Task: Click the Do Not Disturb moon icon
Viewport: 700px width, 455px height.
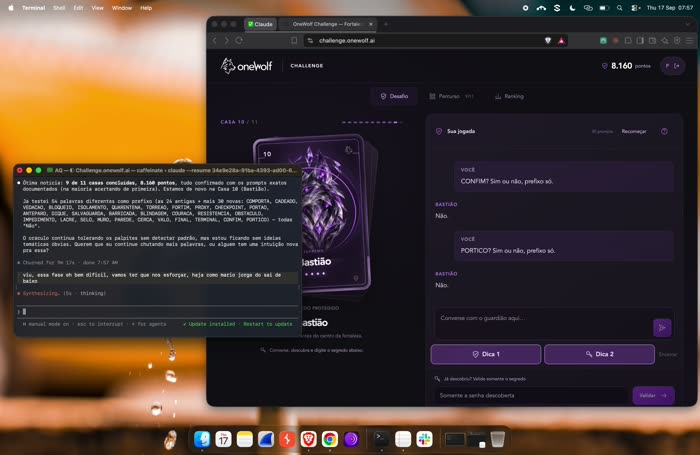Action: pos(572,8)
